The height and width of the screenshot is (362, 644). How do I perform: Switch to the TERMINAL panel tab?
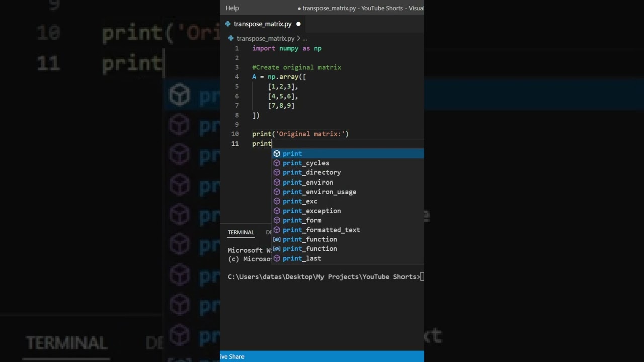(240, 232)
